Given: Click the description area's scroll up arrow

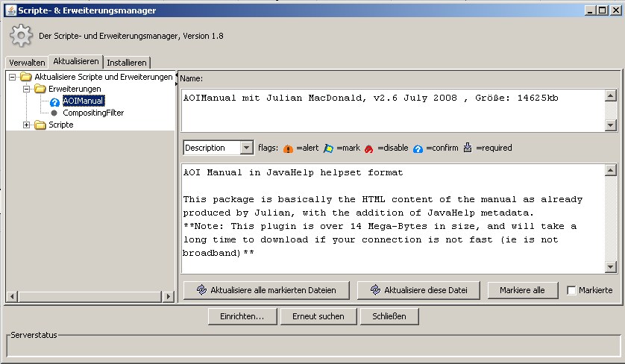Looking at the screenshot, I should pos(610,170).
